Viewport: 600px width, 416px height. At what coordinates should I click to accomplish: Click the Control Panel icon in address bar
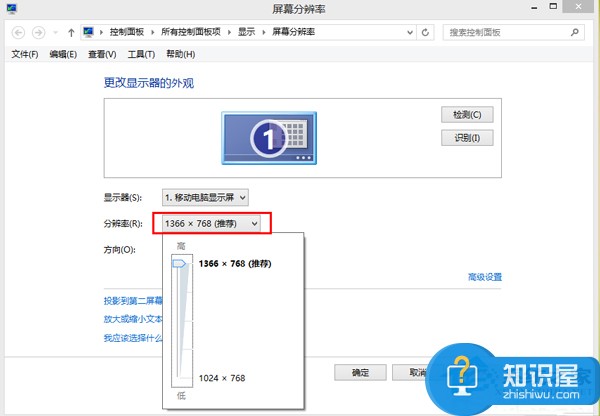(x=88, y=32)
